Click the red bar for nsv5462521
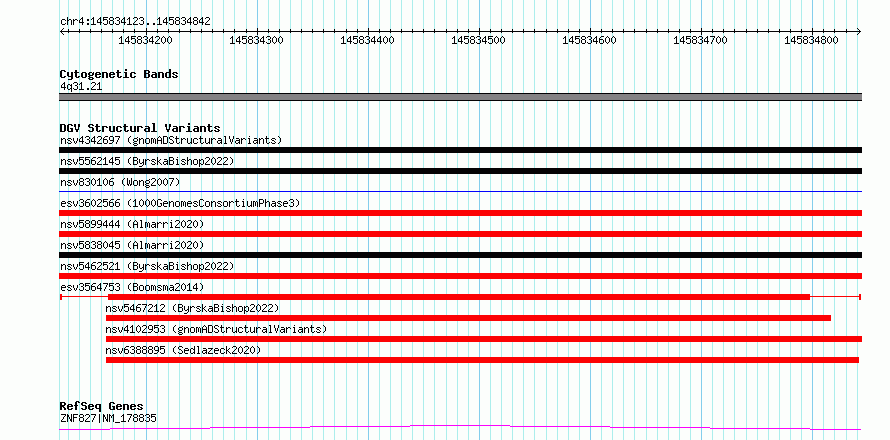Viewport: 890px width, 440px height. point(461,276)
